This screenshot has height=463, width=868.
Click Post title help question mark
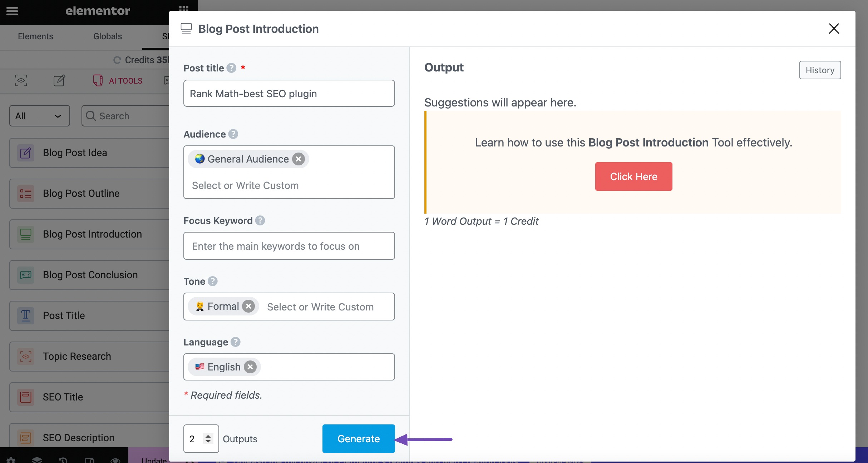coord(232,68)
